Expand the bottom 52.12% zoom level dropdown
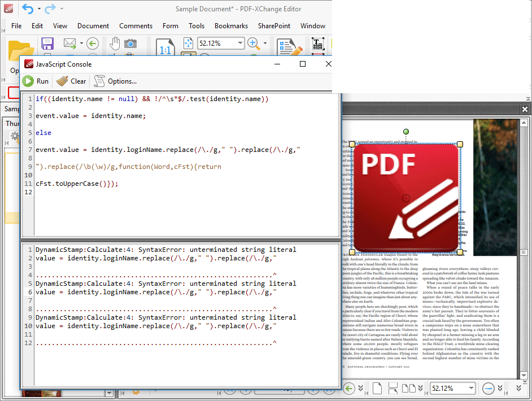 (471, 388)
